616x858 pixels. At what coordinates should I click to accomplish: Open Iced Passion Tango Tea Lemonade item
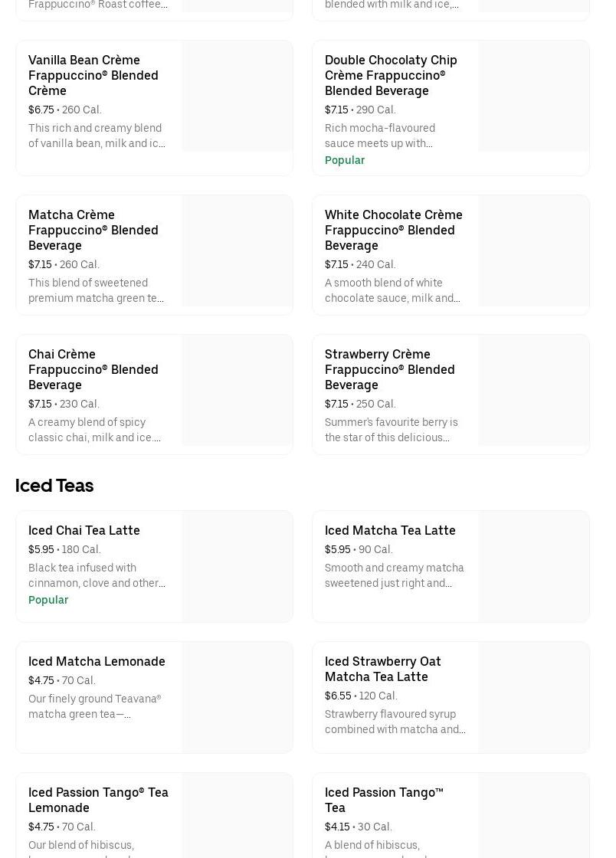pos(98,800)
